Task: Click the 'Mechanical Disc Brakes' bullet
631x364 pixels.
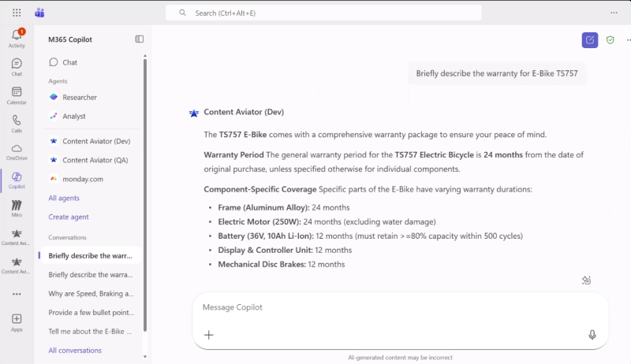Action: click(x=282, y=265)
